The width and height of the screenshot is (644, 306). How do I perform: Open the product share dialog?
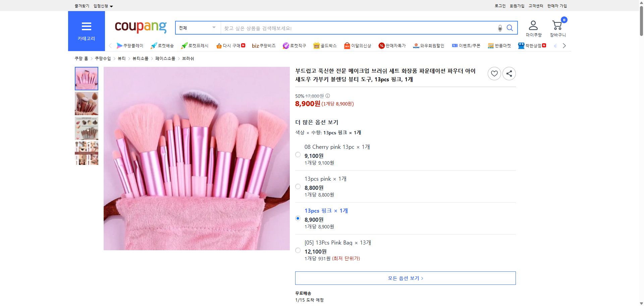click(509, 73)
